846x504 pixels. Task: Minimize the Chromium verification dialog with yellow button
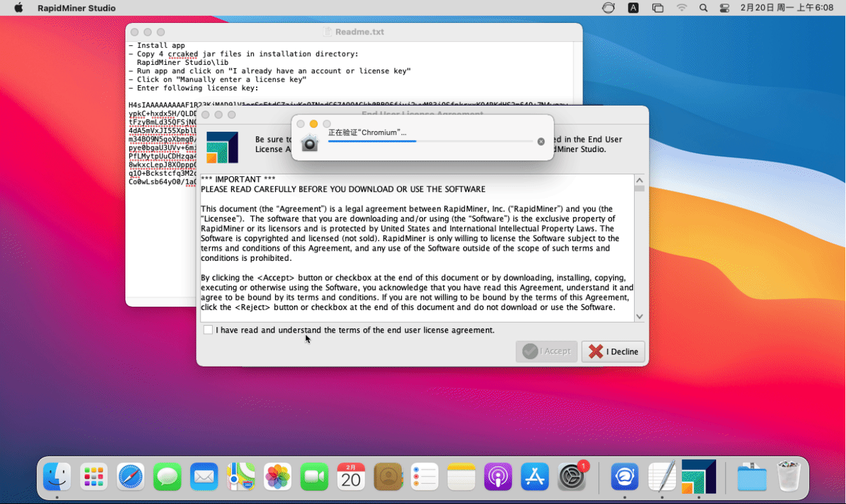(x=314, y=123)
